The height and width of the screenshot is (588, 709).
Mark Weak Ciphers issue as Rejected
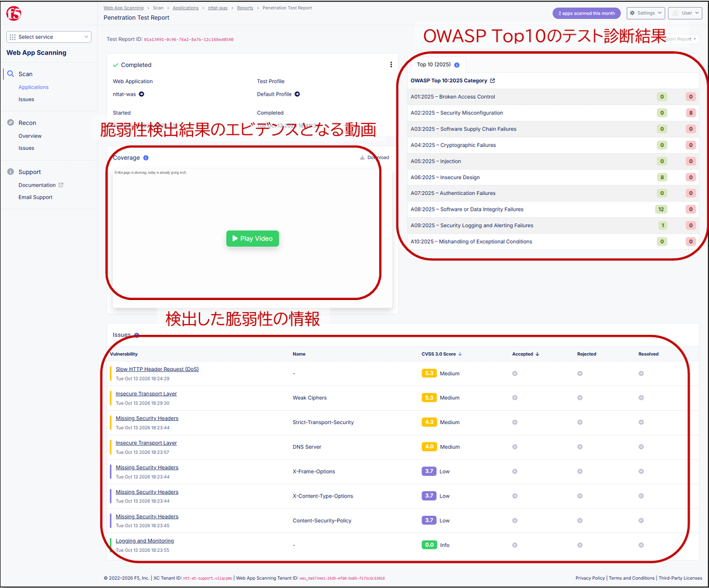coord(580,397)
